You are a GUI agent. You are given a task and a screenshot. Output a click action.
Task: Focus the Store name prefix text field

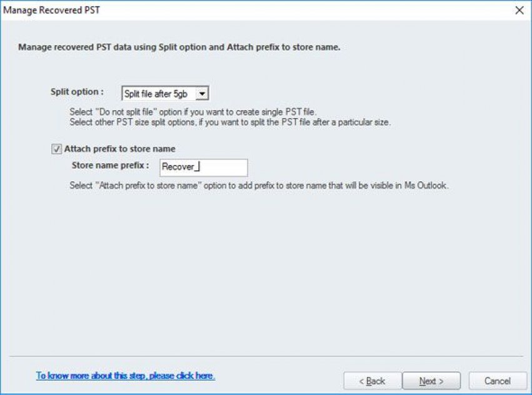204,167
